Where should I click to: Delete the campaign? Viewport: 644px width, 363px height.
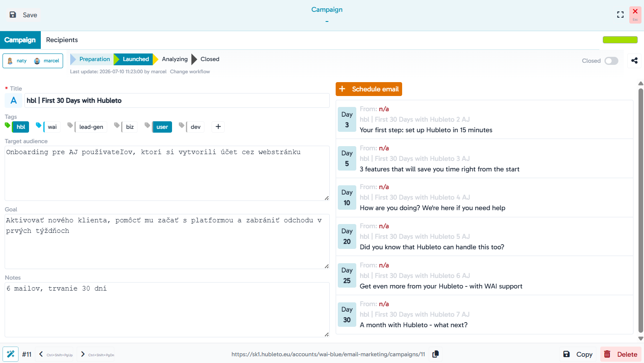pyautogui.click(x=621, y=354)
